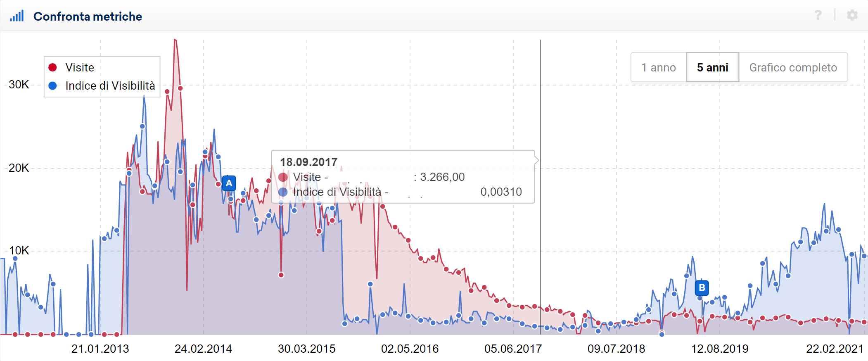
Task: Click the 02.05.2016 axis label
Action: (410, 349)
